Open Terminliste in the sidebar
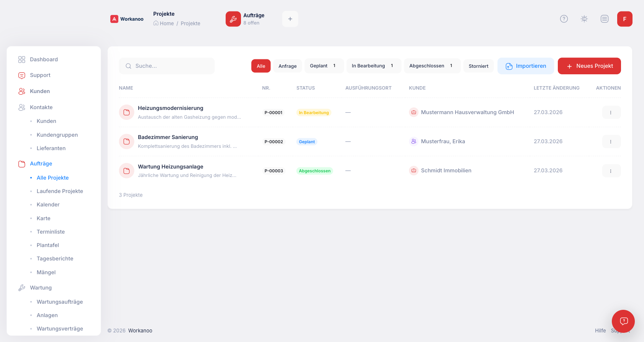Image resolution: width=644 pixels, height=342 pixels. [x=51, y=232]
